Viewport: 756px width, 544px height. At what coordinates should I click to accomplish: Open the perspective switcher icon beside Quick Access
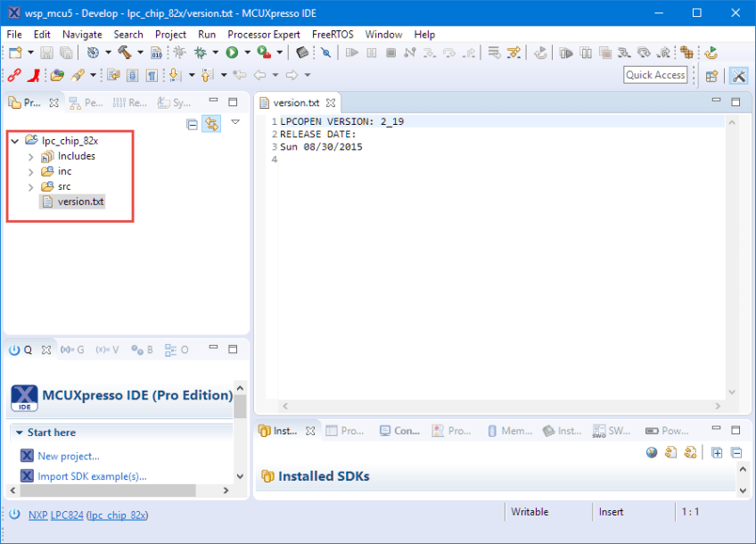pyautogui.click(x=710, y=75)
